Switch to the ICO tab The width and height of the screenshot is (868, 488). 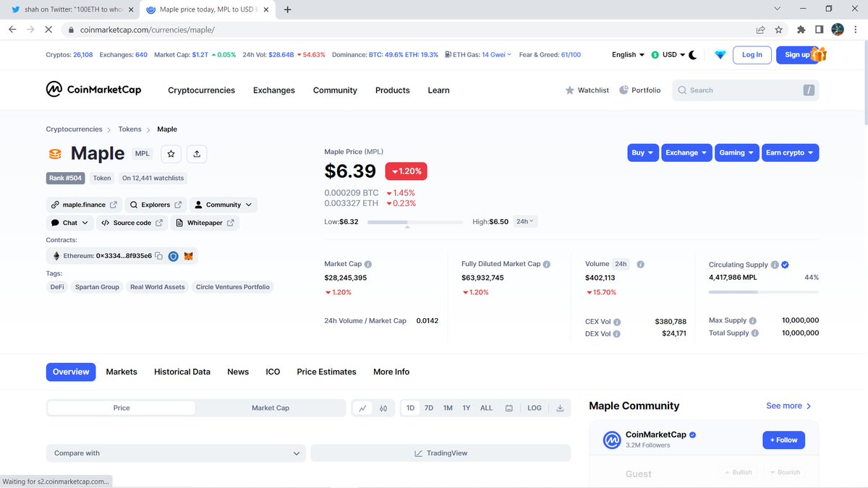(x=273, y=372)
